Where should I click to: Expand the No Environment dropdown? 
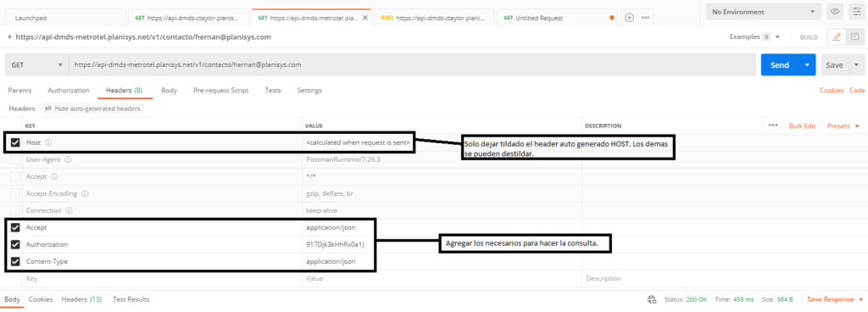764,12
